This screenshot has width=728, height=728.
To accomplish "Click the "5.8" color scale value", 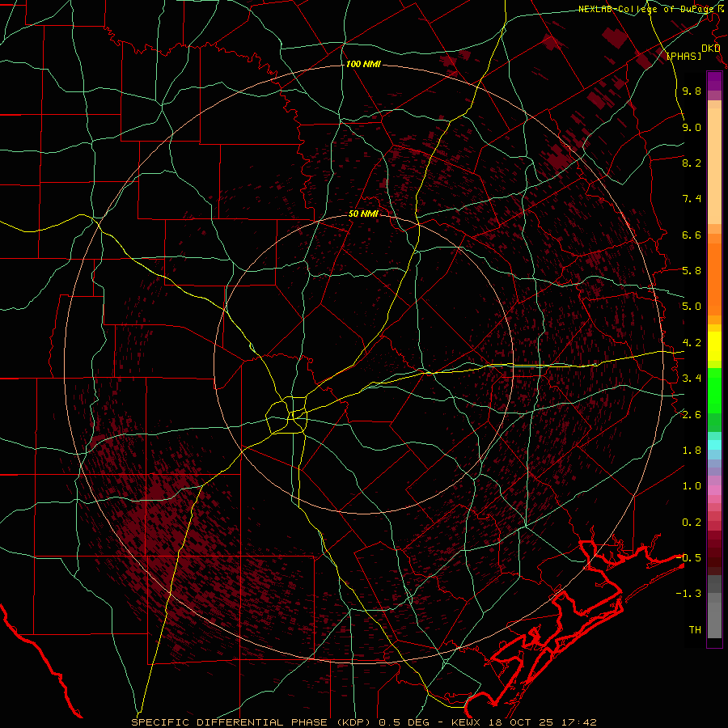I will pyautogui.click(x=692, y=271).
